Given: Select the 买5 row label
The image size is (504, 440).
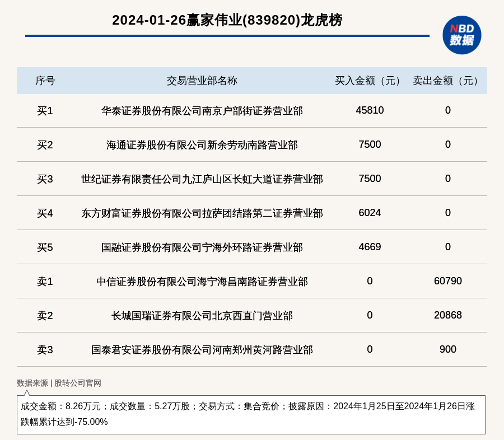Looking at the screenshot, I should coord(45,247).
